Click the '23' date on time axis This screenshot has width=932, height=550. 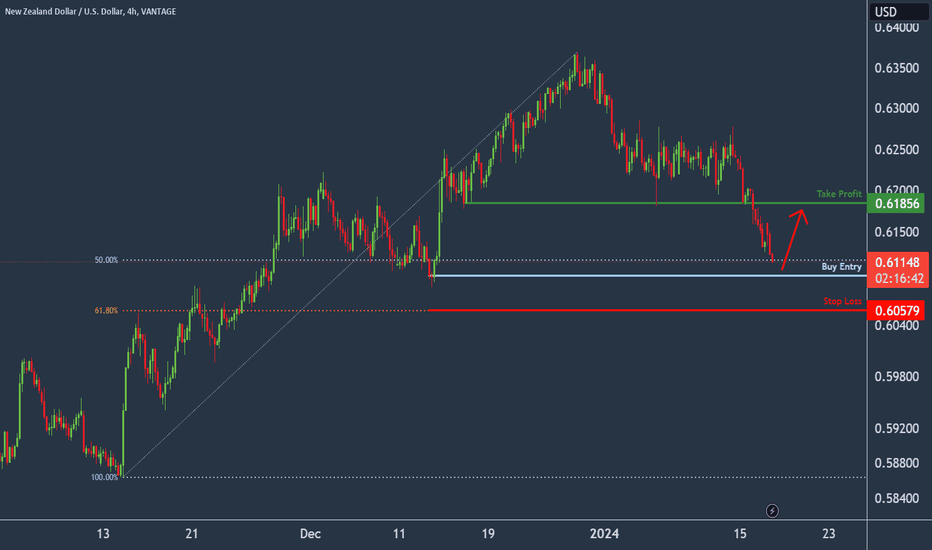click(x=829, y=534)
